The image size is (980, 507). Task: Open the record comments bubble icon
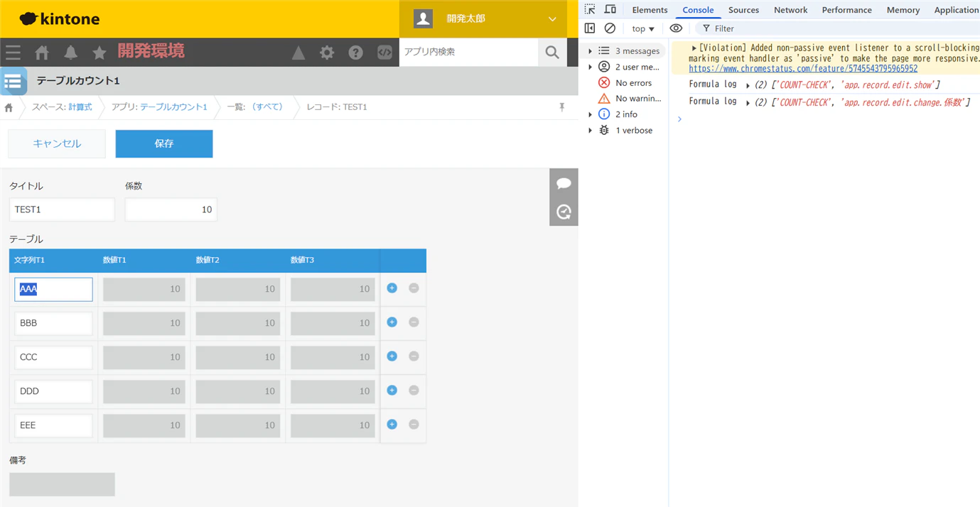(x=564, y=183)
